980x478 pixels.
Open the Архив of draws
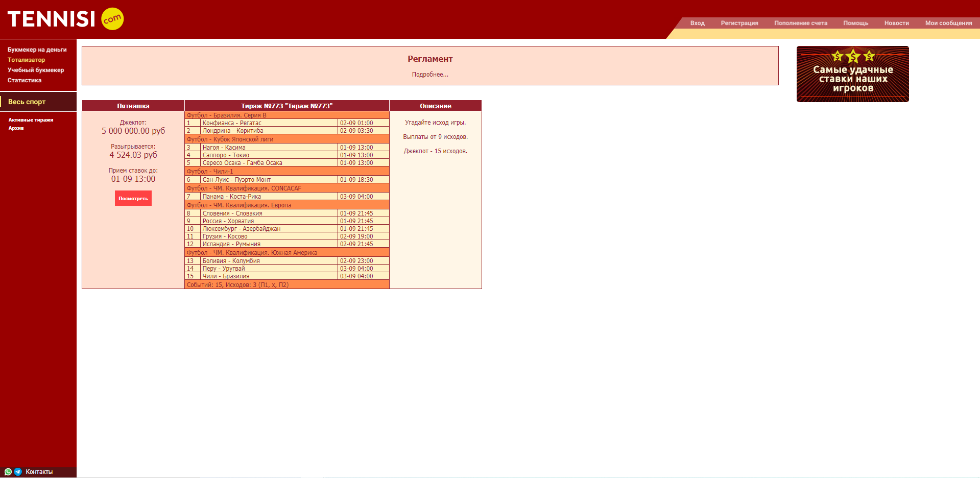(x=16, y=128)
